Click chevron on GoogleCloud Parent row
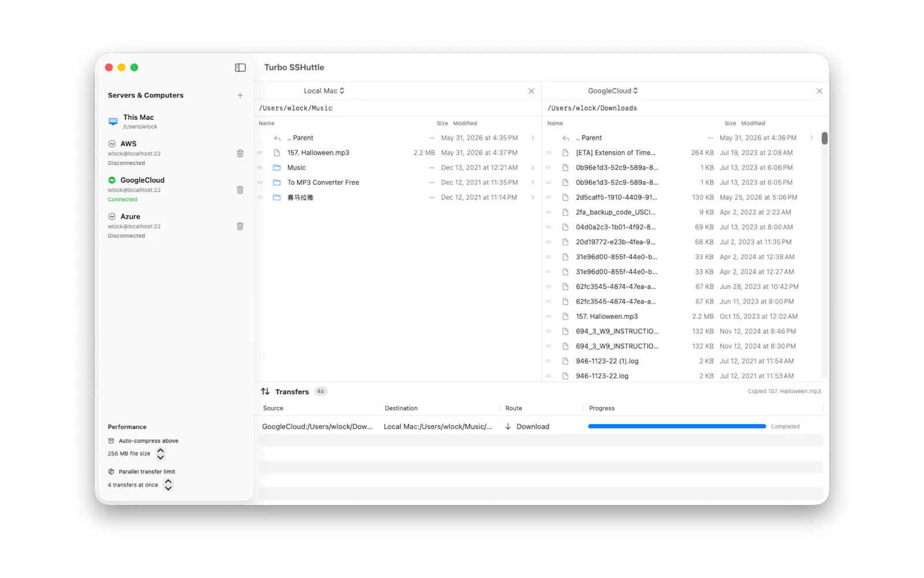Viewport: 924px width, 578px height. click(x=811, y=138)
